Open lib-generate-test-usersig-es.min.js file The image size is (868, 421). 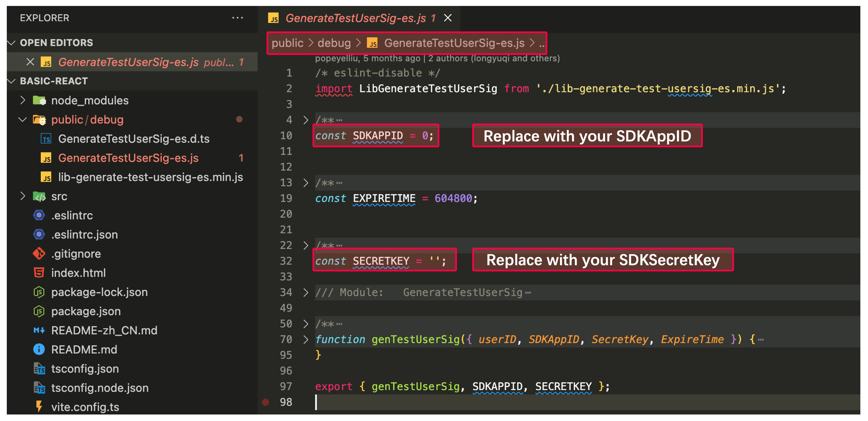[150, 177]
